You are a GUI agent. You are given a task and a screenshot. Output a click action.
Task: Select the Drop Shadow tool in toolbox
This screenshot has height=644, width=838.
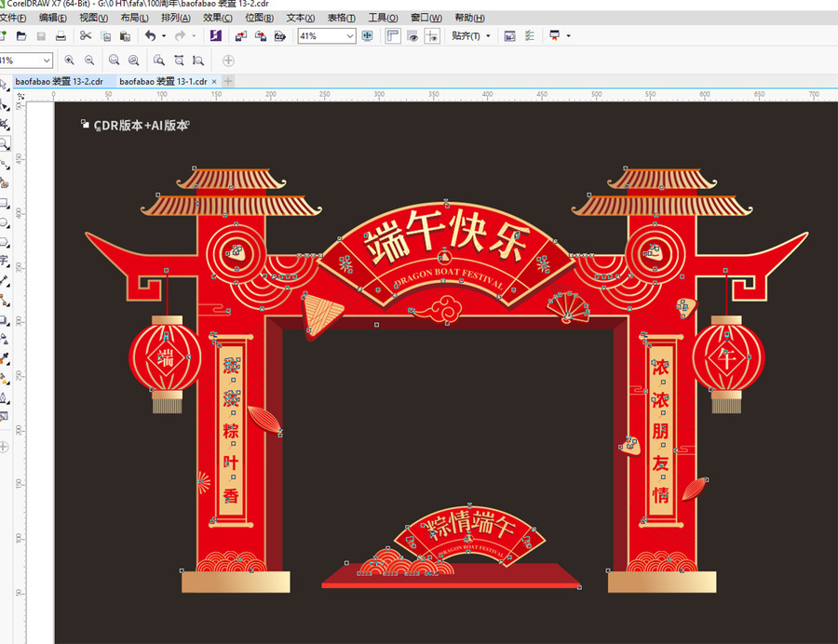click(5, 320)
